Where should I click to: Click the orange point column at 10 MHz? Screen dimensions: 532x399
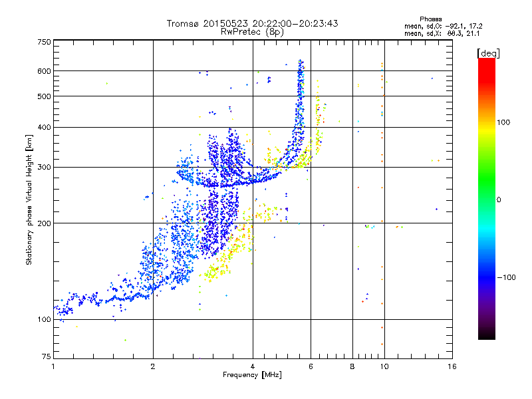382,203
